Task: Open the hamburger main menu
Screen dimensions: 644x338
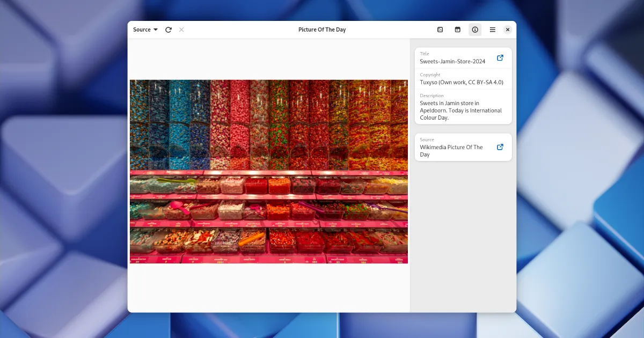Action: pyautogui.click(x=493, y=30)
